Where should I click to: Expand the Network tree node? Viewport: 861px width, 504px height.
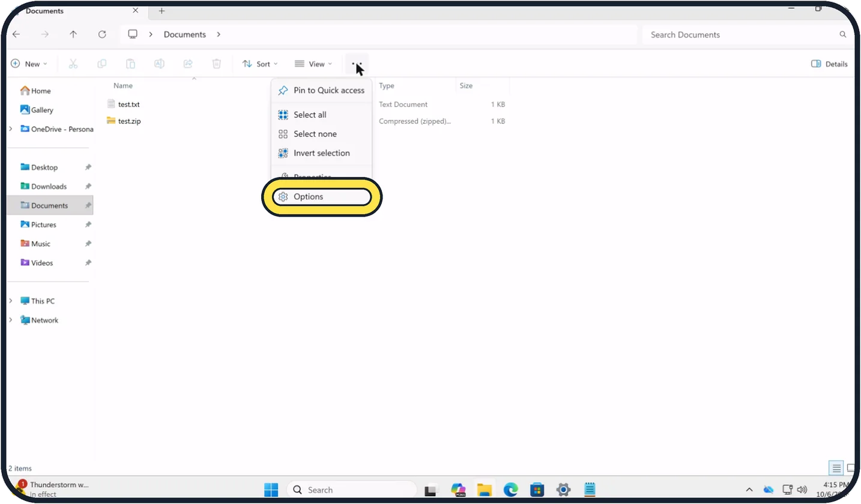click(10, 320)
